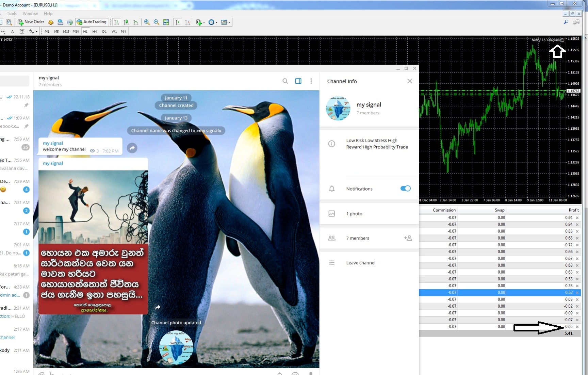Image resolution: width=588 pixels, height=375 pixels.
Task: Close the order with -0.72 profit
Action: pos(577,245)
